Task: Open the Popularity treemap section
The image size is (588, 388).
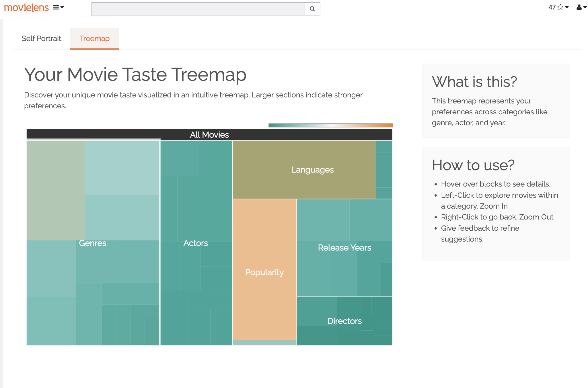Action: pyautogui.click(x=264, y=272)
